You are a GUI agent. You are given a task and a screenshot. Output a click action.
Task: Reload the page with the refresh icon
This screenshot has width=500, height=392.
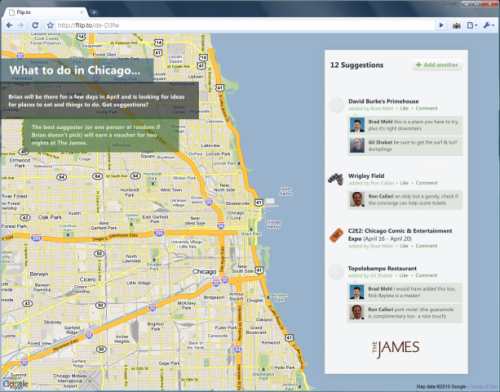(x=35, y=25)
